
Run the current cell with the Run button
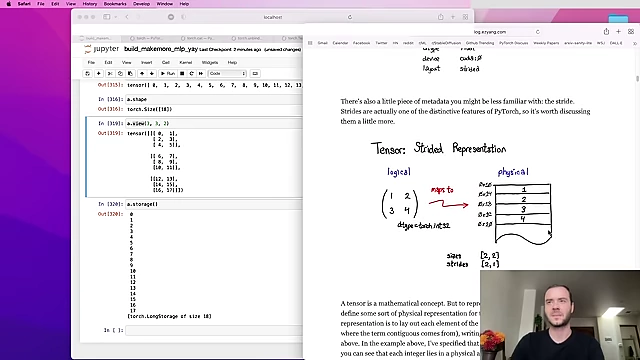(168, 73)
